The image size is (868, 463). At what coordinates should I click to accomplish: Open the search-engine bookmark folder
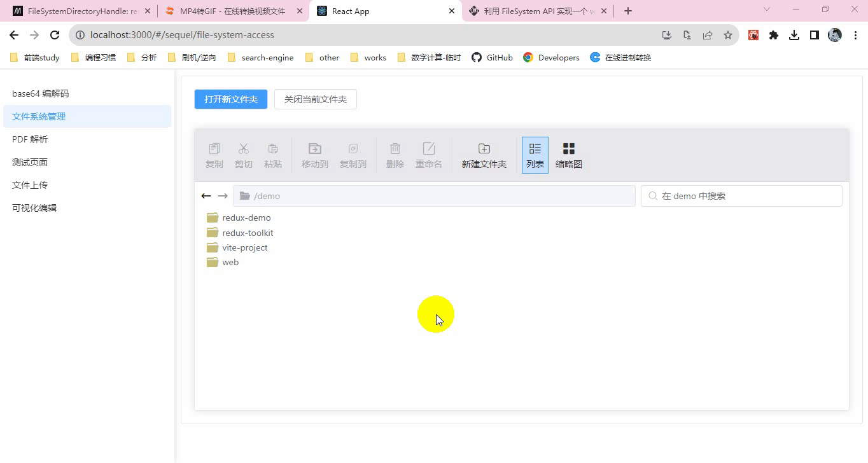(x=261, y=57)
